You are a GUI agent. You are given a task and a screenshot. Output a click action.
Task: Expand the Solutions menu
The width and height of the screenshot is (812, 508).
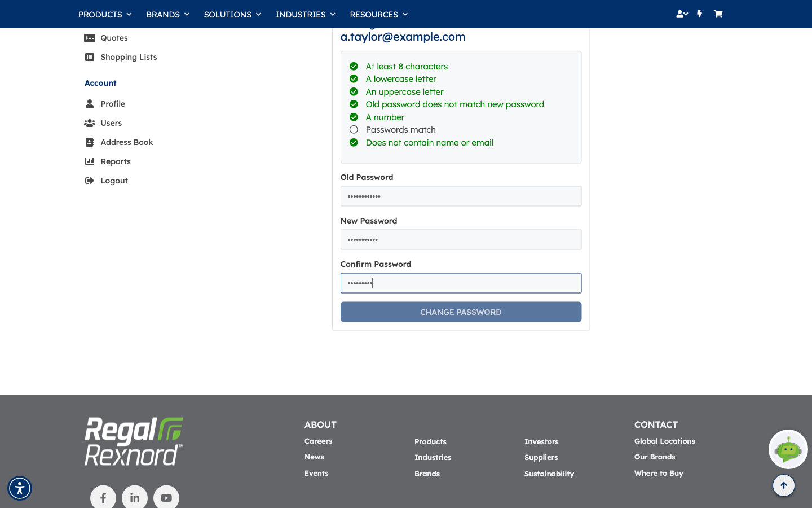tap(232, 14)
